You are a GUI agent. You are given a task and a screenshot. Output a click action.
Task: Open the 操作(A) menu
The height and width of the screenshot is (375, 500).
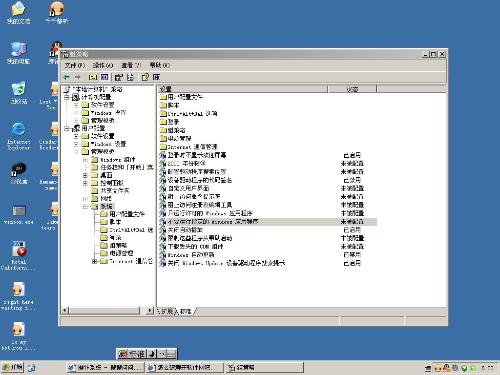click(103, 65)
